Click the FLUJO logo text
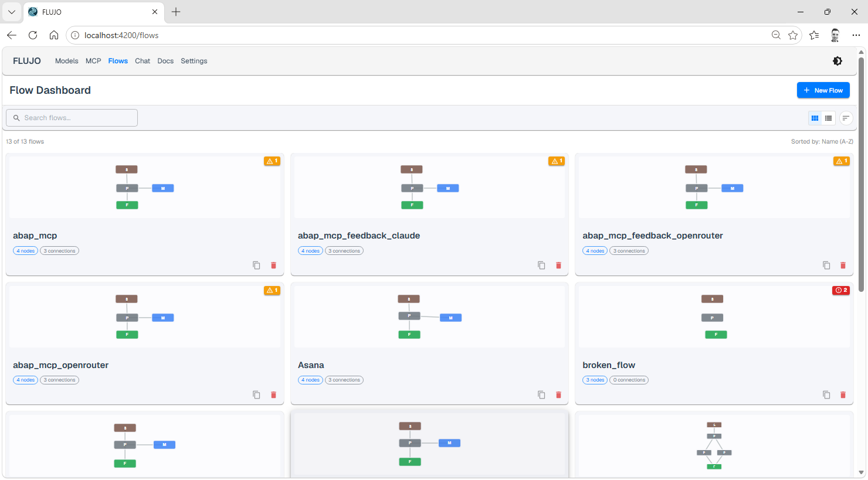The height and width of the screenshot is (480, 868). (x=27, y=61)
